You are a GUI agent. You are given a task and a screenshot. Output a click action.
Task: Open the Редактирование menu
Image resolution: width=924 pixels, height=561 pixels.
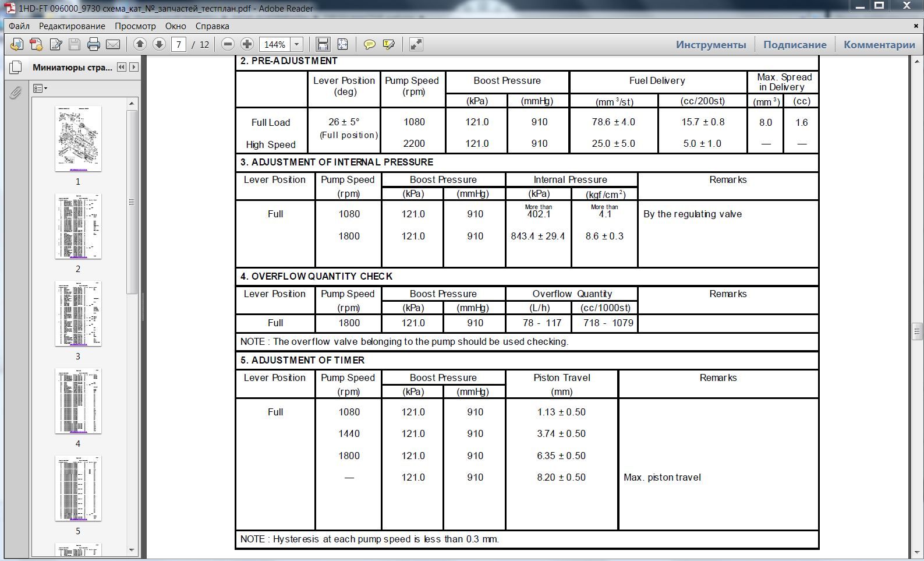[72, 26]
